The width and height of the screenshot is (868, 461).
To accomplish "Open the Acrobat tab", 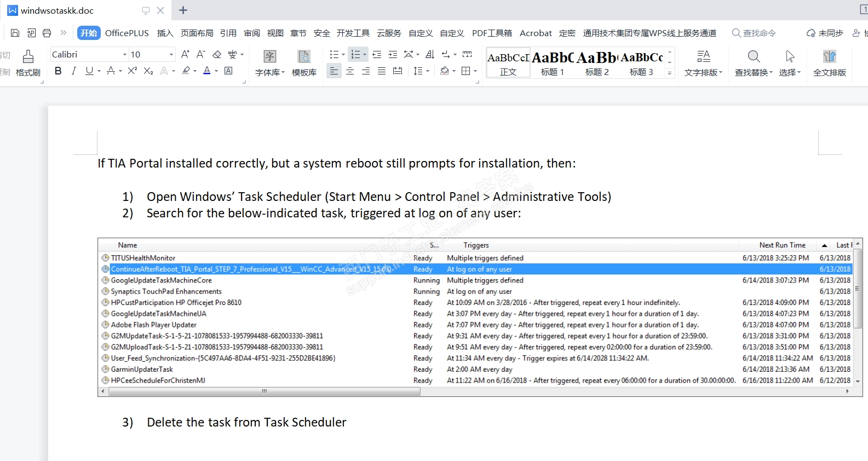I will tap(536, 33).
